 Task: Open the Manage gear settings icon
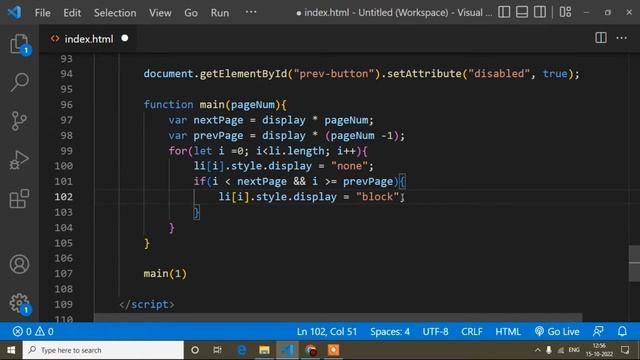pyautogui.click(x=19, y=303)
